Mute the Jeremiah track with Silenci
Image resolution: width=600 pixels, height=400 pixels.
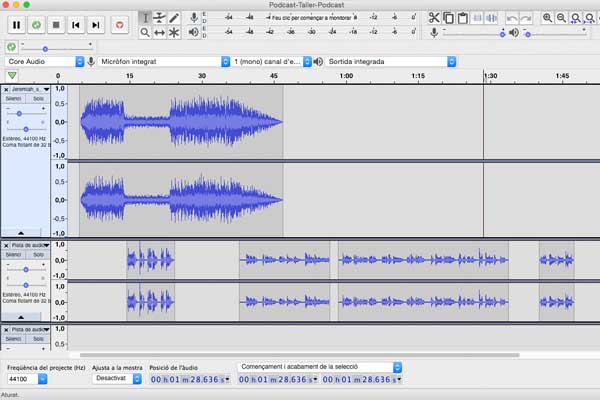coord(13,99)
